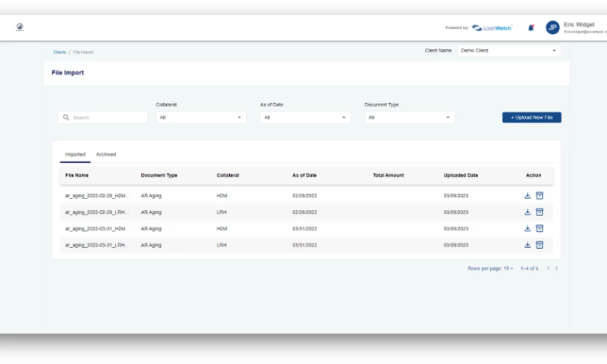Download the ar_aging_2022-03-31_H2M file
Viewport: 607px width, 364px height.
[x=527, y=228]
